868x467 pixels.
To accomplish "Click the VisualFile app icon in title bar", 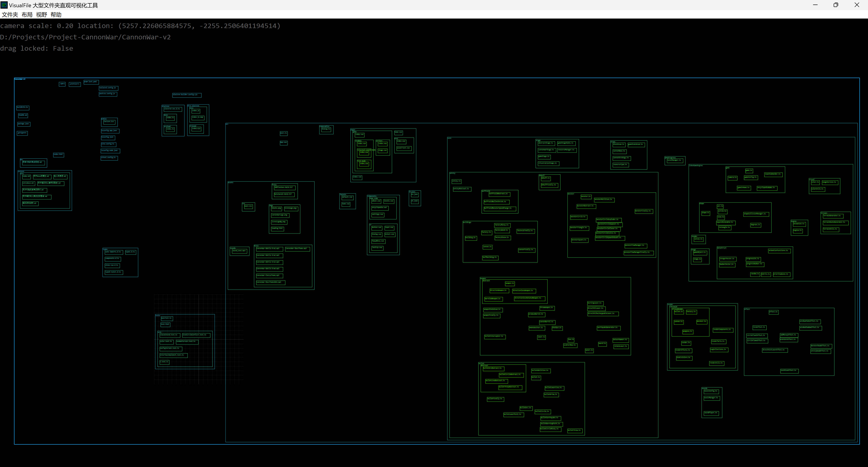I will tap(4, 5).
